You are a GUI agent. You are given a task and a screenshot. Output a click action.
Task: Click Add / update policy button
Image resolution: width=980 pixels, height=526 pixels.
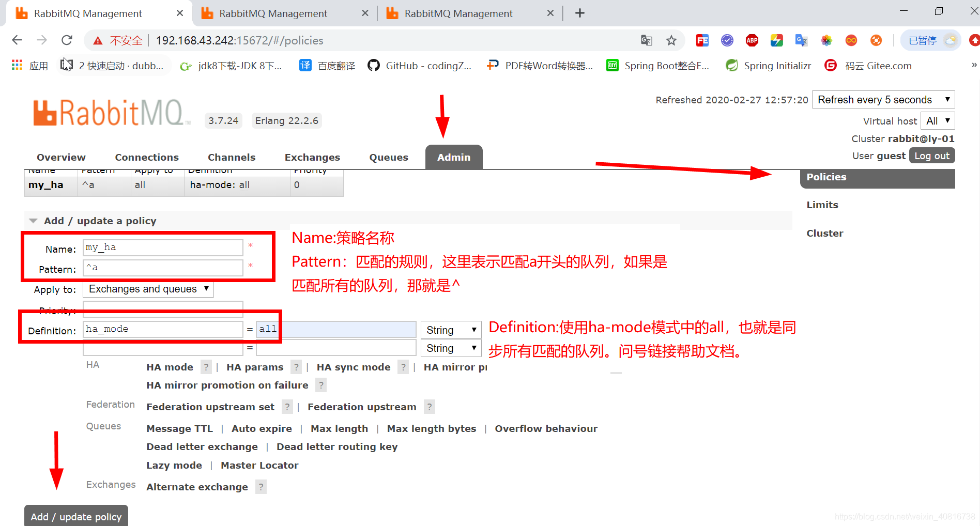(x=76, y=516)
